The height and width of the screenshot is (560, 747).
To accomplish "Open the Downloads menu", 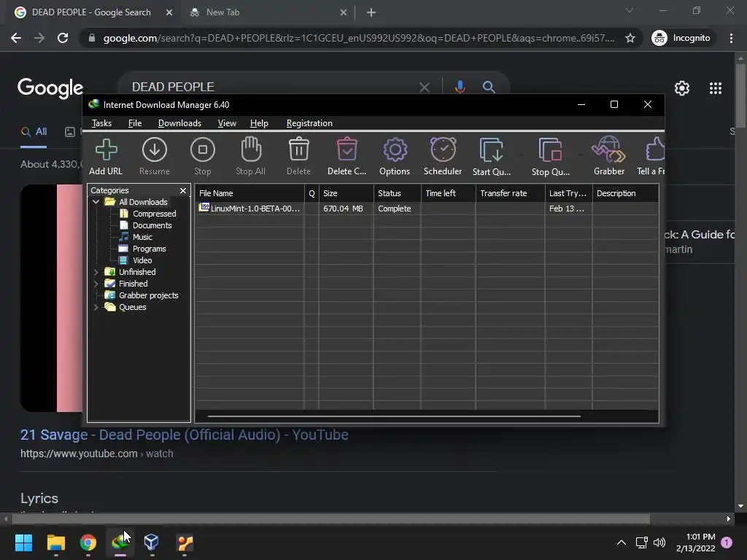I will click(179, 123).
